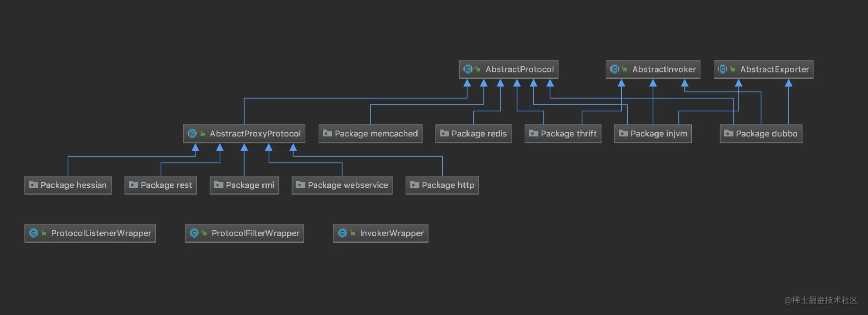Select the InvokerWrapper label
This screenshot has height=315, width=868.
(x=391, y=233)
